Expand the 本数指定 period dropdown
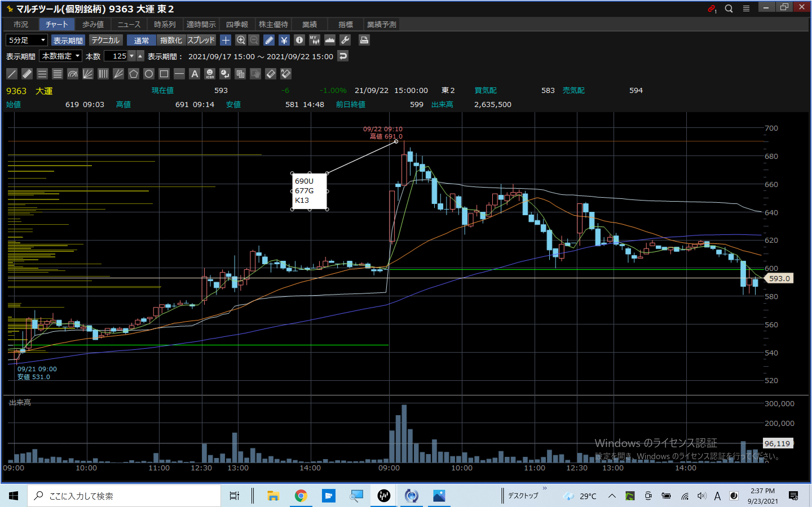 click(x=61, y=56)
